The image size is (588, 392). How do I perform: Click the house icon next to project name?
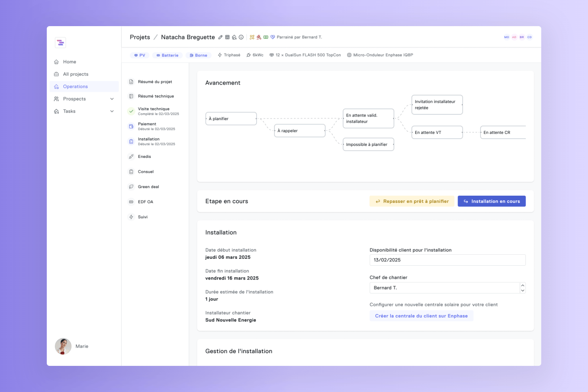coord(234,37)
